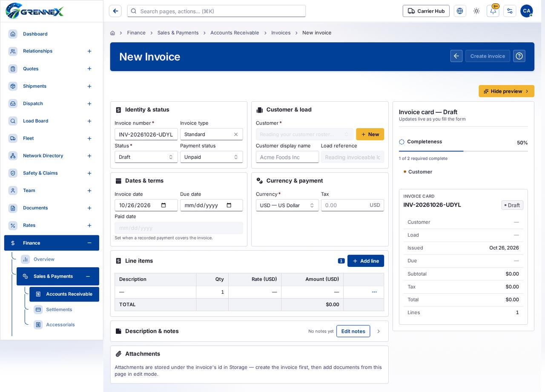The width and height of the screenshot is (545, 392).
Task: Collapse the Finance section
Action: [89, 243]
